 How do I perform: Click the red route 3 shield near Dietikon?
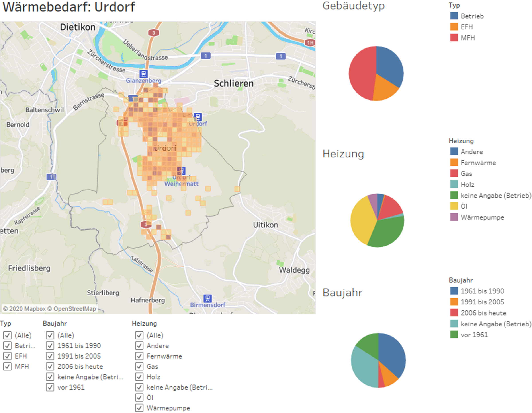click(x=153, y=33)
